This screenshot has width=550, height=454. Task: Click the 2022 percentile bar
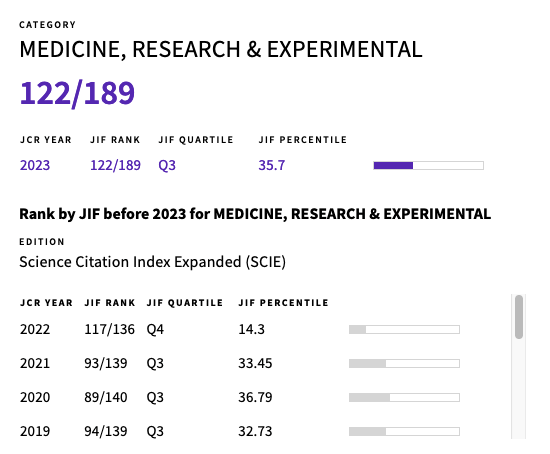point(404,329)
